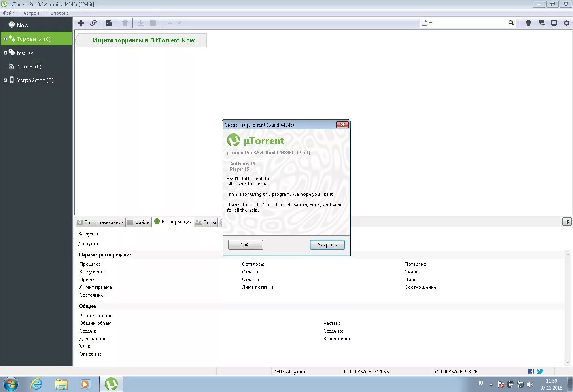Move down queue with down chevron
This screenshot has height=392, width=573.
[179, 23]
